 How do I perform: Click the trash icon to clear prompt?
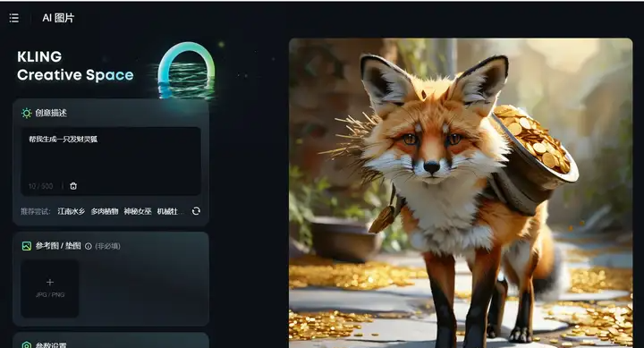[x=73, y=186]
